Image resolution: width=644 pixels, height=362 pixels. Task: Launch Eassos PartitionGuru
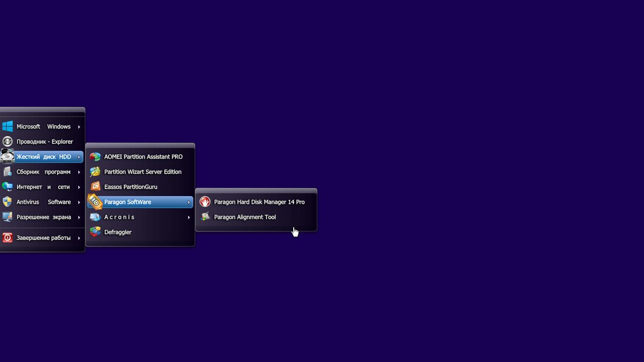(140, 187)
